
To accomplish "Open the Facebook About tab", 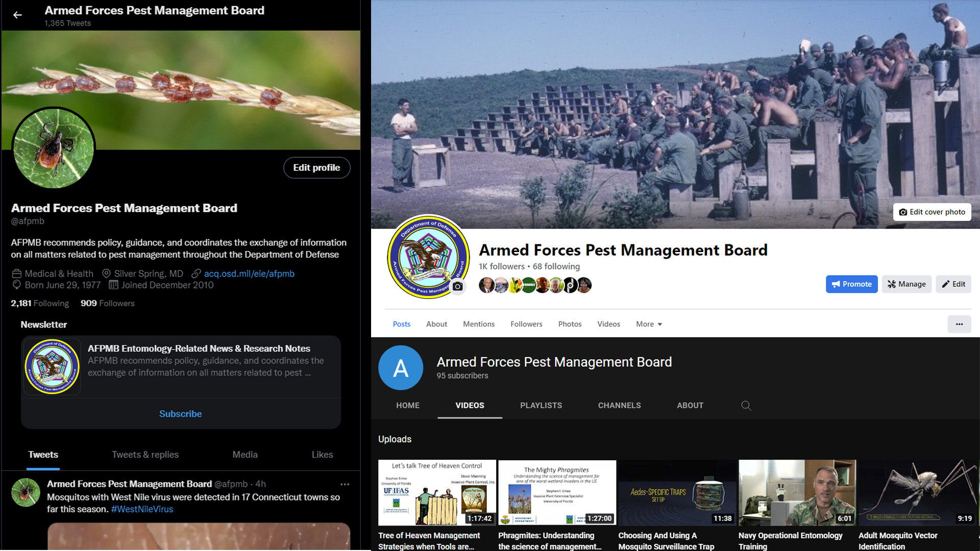I will click(436, 324).
